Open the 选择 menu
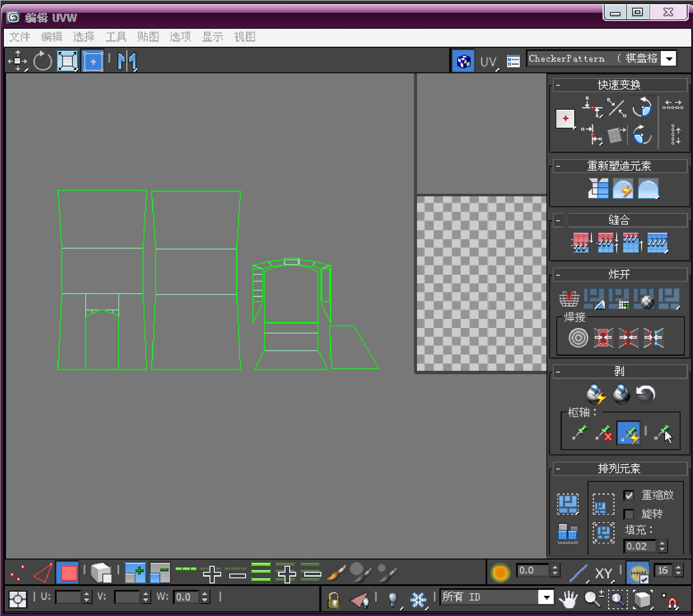This screenshot has width=693, height=616. [84, 37]
